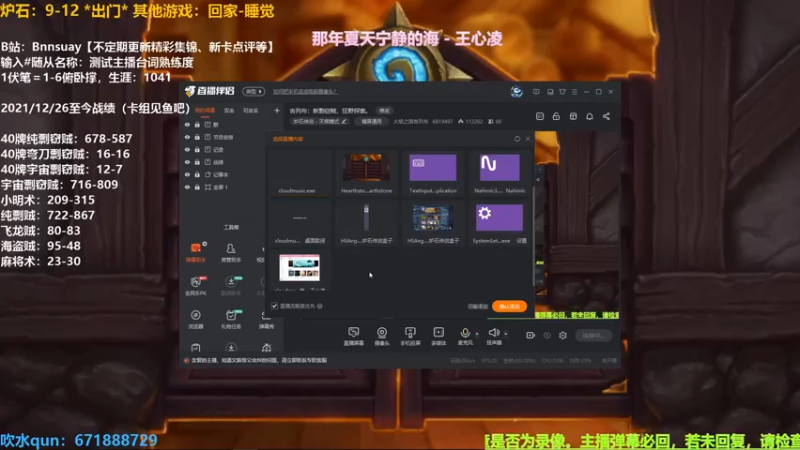
Task: Toggle lock on the 节目会排 layer
Action: coord(197,137)
